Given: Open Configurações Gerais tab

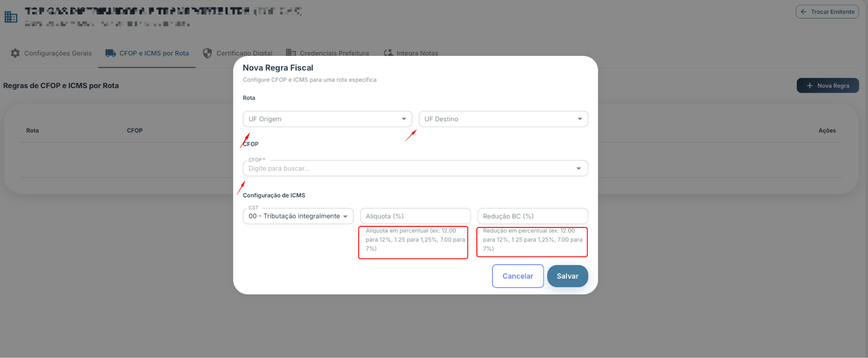Looking at the screenshot, I should pos(51,53).
